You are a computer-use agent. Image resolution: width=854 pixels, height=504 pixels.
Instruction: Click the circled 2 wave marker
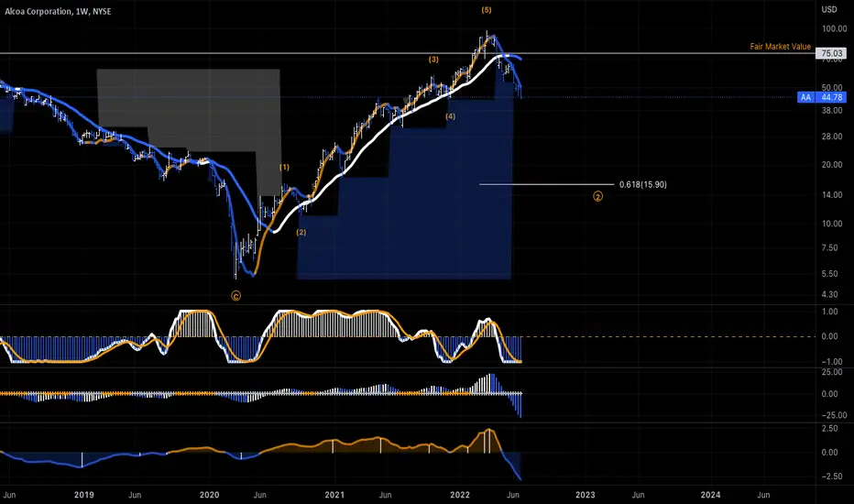[x=598, y=197]
